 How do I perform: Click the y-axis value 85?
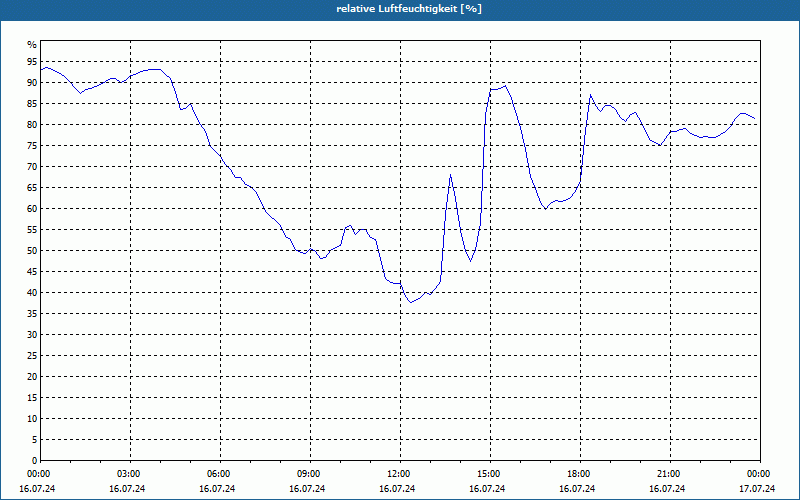coord(32,104)
